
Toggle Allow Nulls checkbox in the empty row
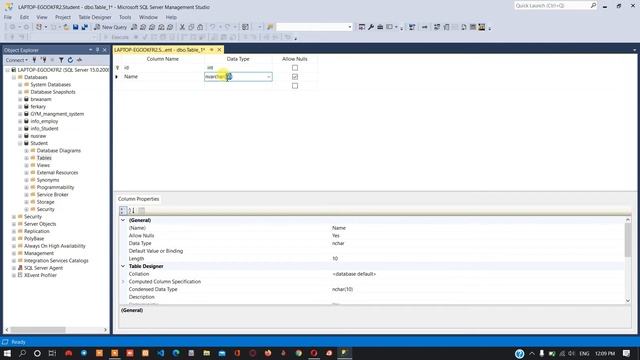(295, 86)
